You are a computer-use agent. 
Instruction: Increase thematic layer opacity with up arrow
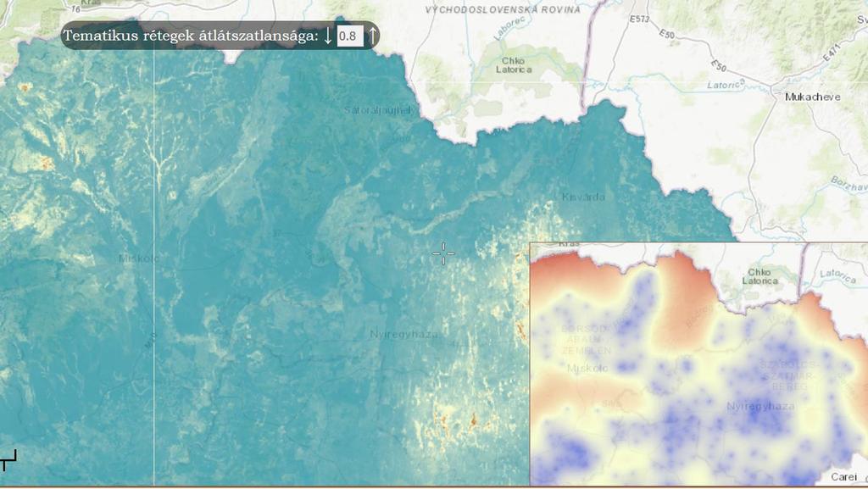pyautogui.click(x=373, y=36)
